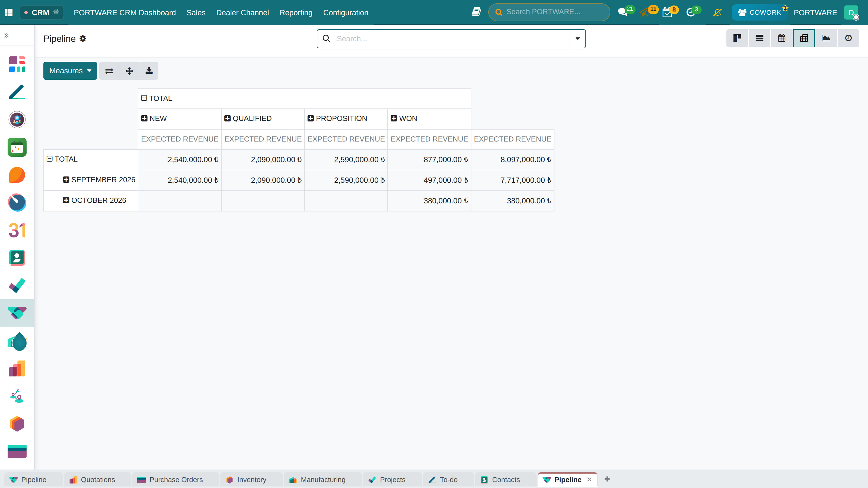
Task: Go to PORTWARE CRM Dashboard
Action: pyautogui.click(x=125, y=12)
